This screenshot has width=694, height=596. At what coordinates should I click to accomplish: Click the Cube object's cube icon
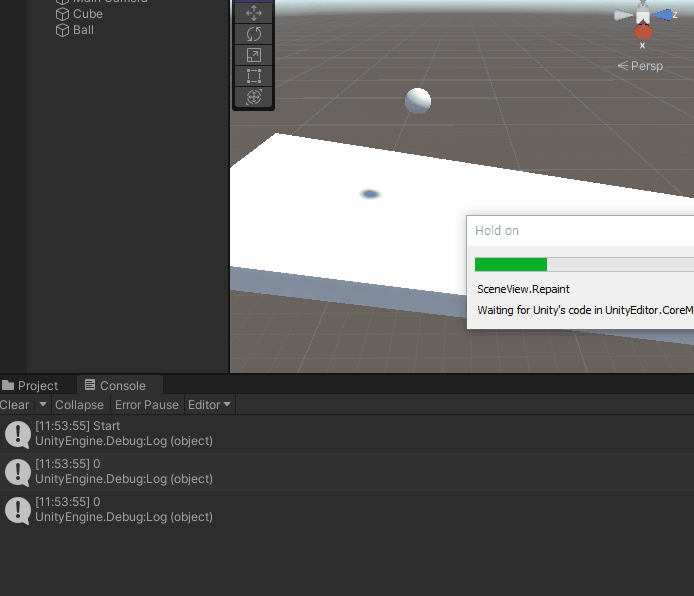point(62,14)
